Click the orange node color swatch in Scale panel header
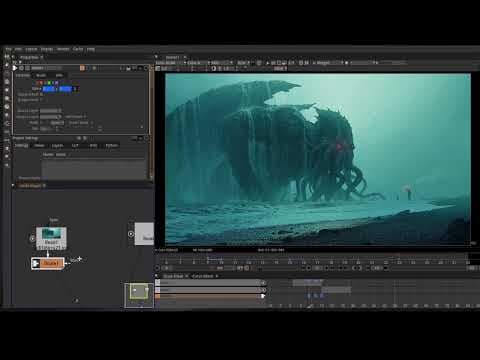 coord(82,68)
